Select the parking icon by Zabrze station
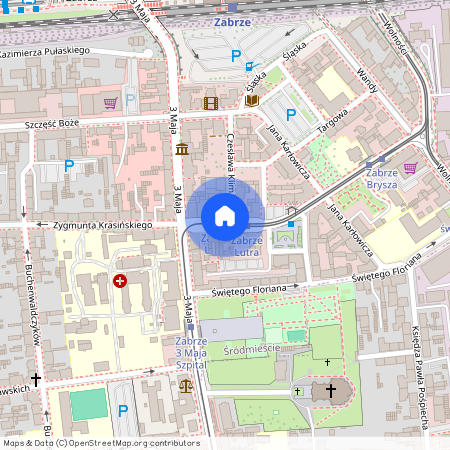The width and height of the screenshot is (450, 450). (x=236, y=56)
